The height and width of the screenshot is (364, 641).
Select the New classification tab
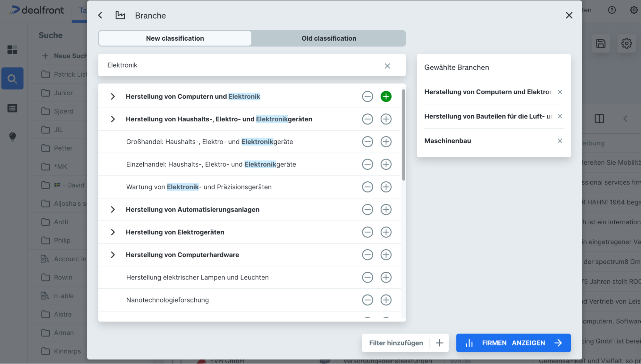pos(175,38)
